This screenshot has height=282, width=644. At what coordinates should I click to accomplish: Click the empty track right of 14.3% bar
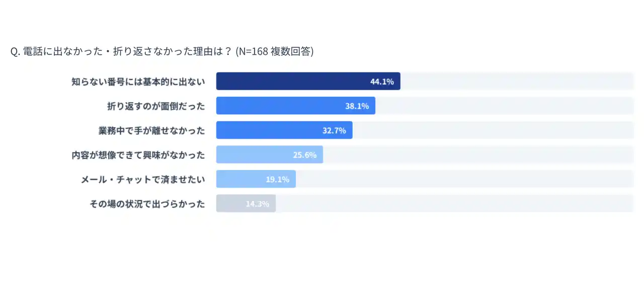tap(453, 204)
